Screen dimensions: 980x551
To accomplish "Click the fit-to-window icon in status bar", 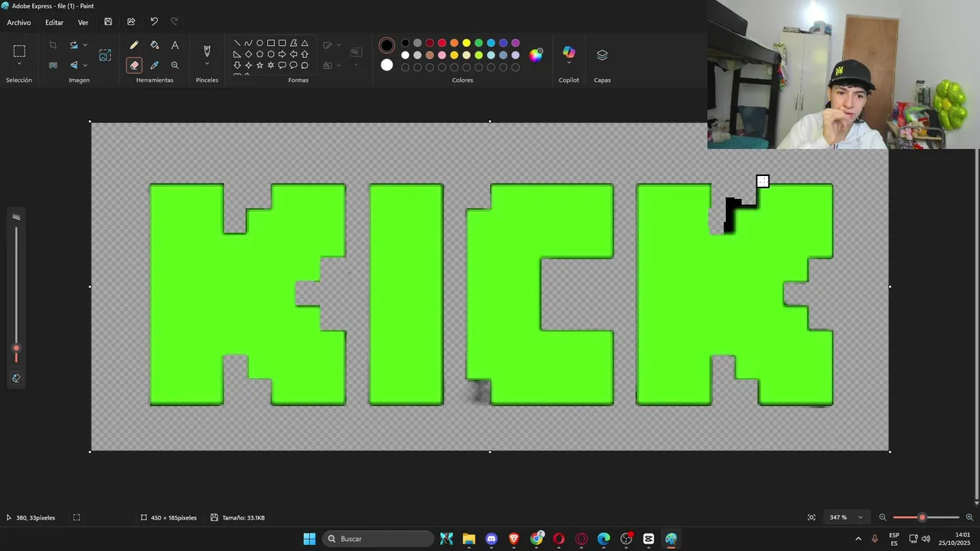I will pyautogui.click(x=812, y=517).
